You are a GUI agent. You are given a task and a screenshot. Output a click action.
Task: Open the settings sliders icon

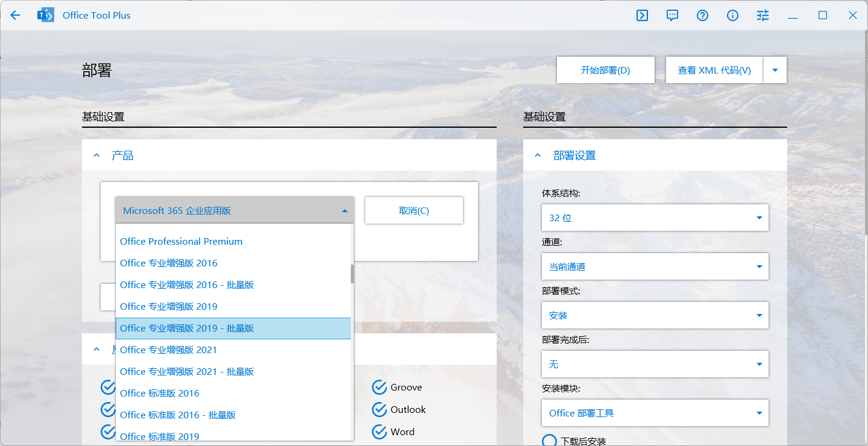(x=763, y=16)
